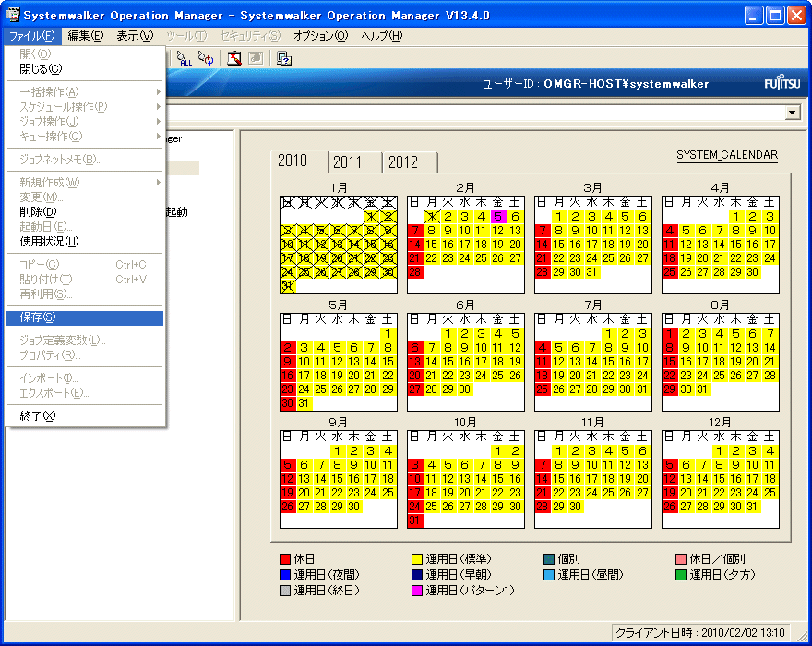Select day 31 in the 3月 calendar

click(591, 272)
